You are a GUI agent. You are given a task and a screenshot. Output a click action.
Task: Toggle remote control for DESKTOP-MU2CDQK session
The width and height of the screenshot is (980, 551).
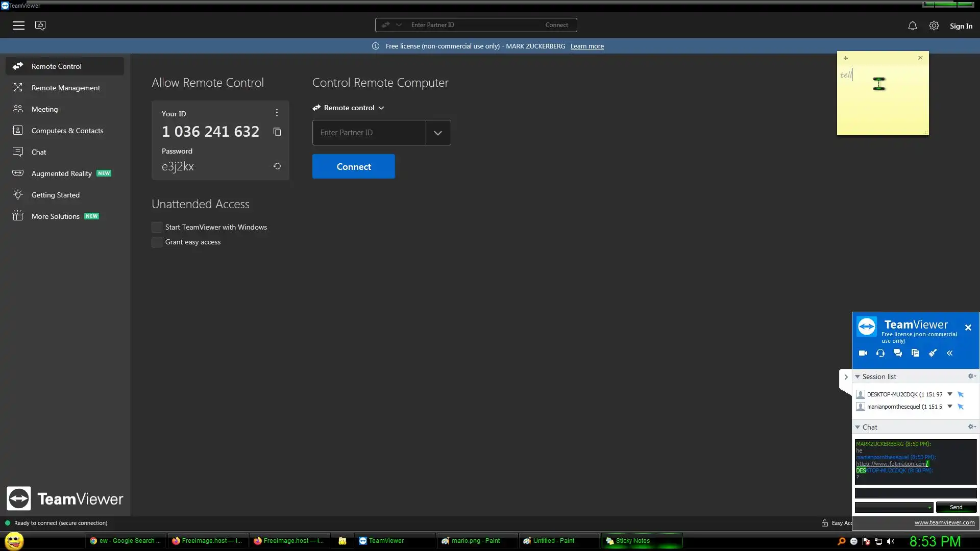(961, 394)
